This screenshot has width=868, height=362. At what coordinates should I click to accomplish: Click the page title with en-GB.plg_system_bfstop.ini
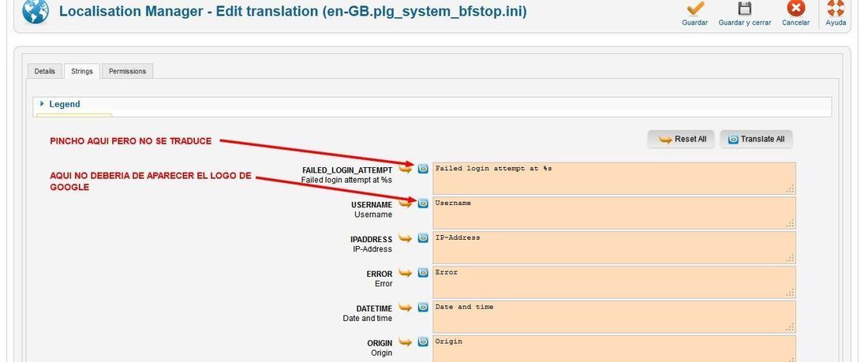pyautogui.click(x=293, y=11)
